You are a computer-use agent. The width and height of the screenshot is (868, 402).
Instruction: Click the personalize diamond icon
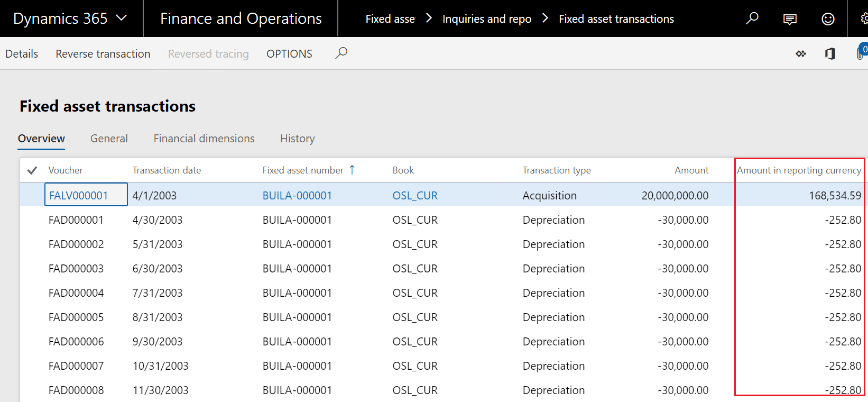[x=801, y=53]
